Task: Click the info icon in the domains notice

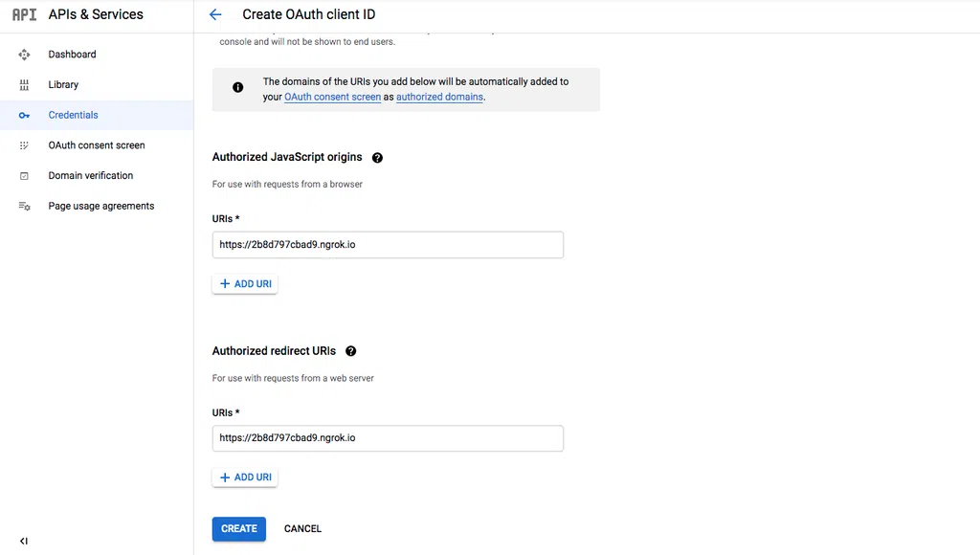Action: pyautogui.click(x=238, y=87)
